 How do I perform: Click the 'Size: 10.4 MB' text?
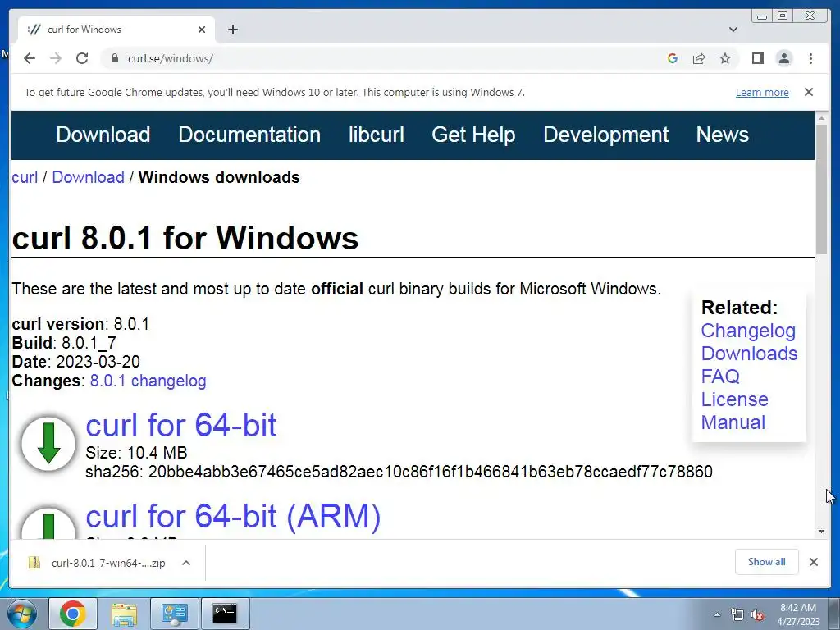(136, 453)
